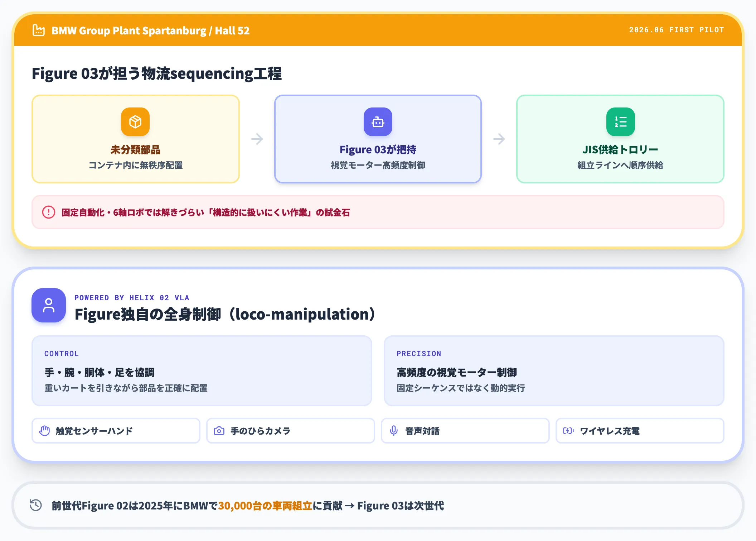Click the 音声対話 chip
The image size is (756, 541).
point(465,431)
